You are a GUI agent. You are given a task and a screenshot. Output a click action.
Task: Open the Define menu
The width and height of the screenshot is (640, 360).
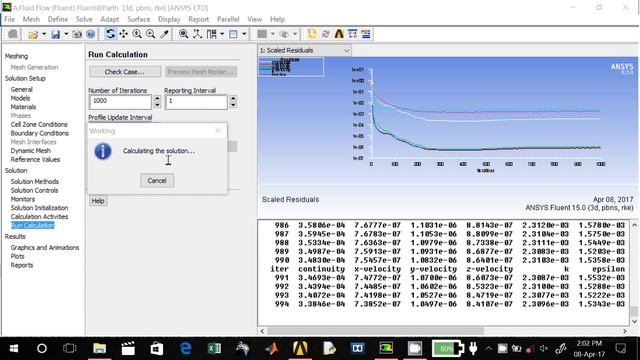pyautogui.click(x=58, y=19)
